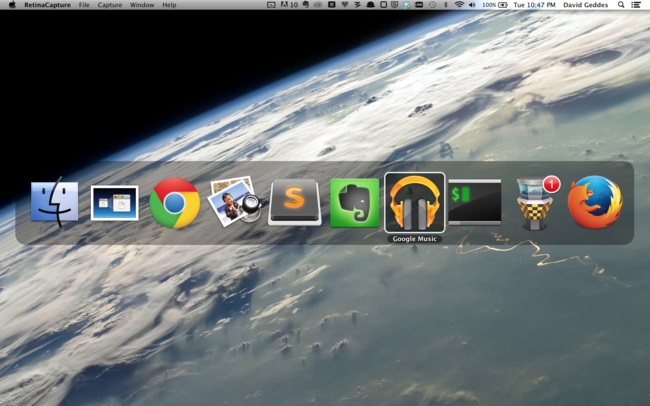
Task: Open the David Geddes user menu
Action: click(x=584, y=5)
